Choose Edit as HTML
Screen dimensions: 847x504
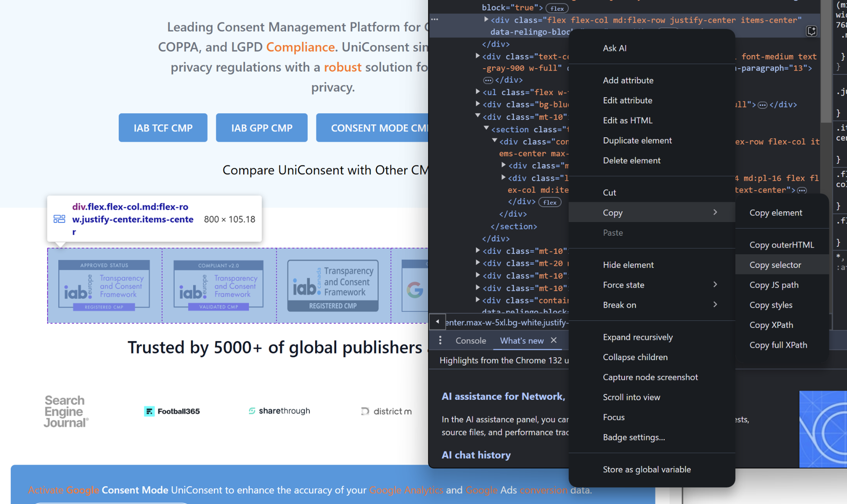(652, 121)
